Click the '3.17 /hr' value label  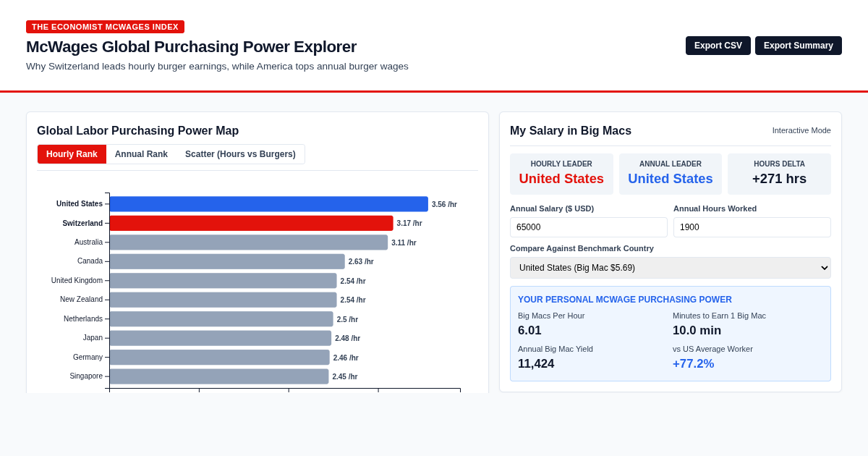click(409, 224)
